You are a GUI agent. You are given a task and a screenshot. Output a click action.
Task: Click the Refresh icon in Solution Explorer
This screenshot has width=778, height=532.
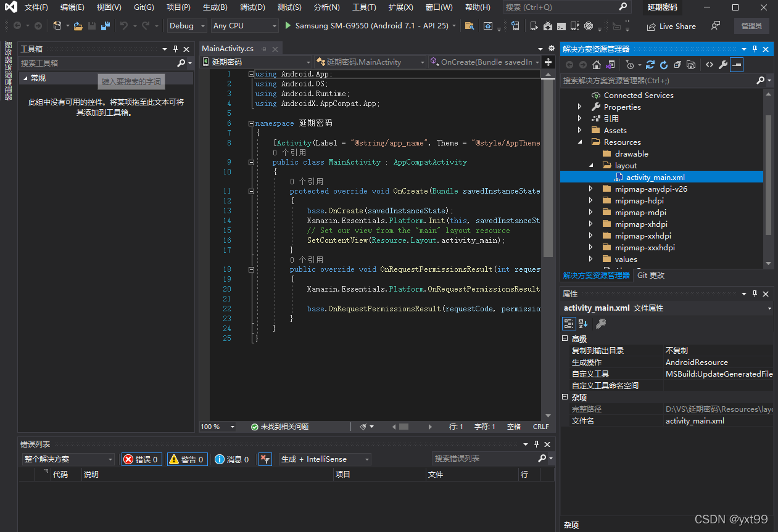click(x=664, y=65)
